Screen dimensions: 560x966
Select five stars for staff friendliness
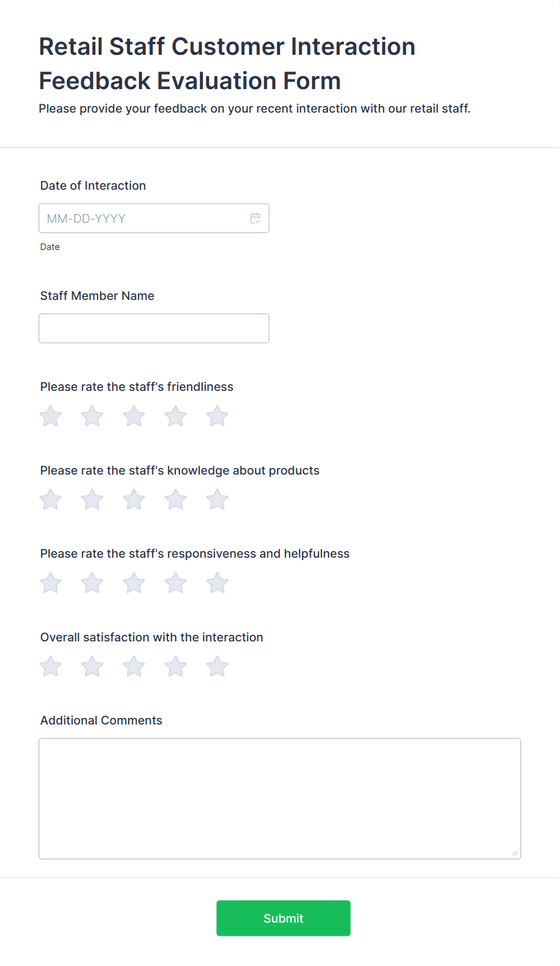[217, 416]
